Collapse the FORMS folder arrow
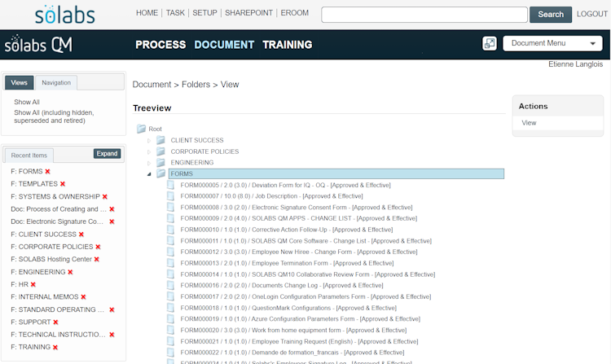611x364 pixels. coord(149,174)
